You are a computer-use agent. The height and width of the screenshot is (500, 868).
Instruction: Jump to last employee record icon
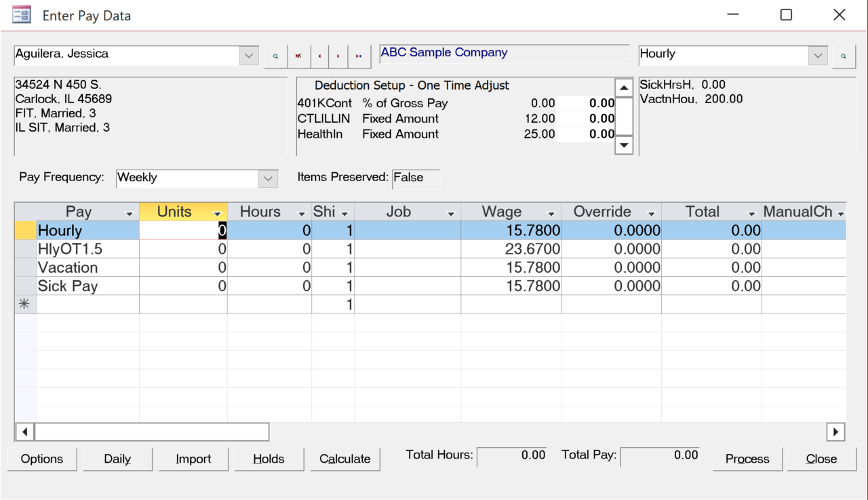point(359,56)
